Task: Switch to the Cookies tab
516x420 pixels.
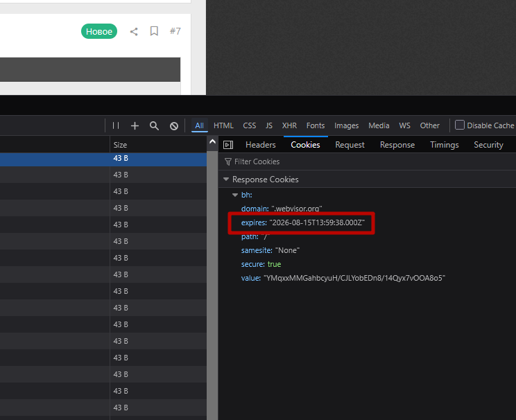Action: 305,145
